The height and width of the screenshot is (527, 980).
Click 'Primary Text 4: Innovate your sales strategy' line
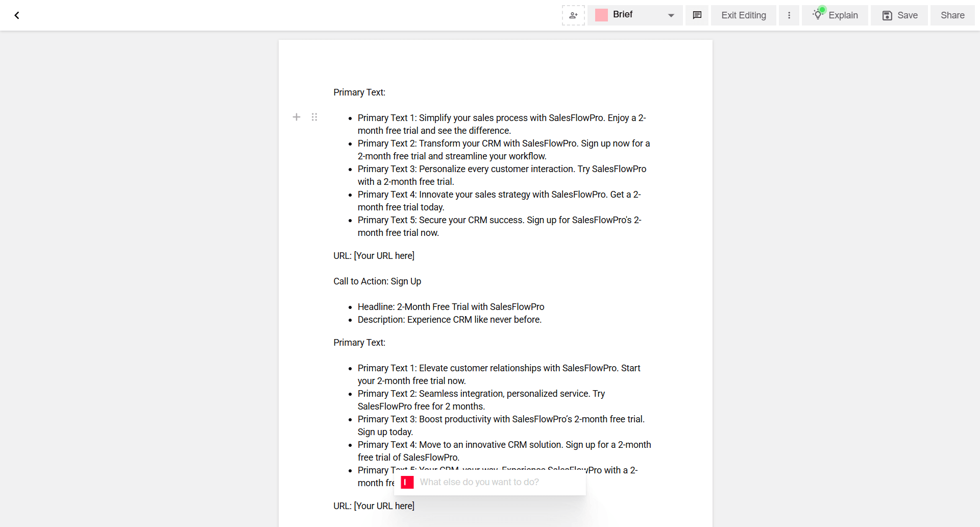(499, 201)
